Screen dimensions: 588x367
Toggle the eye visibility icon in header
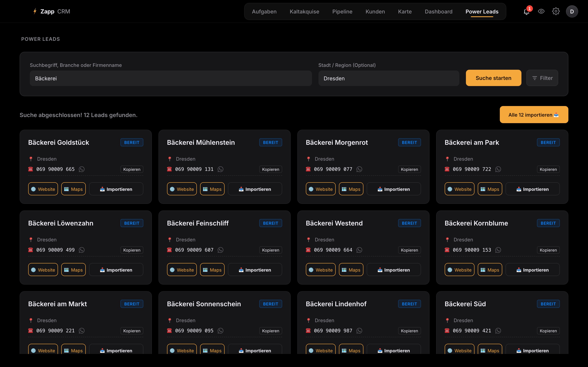541,11
